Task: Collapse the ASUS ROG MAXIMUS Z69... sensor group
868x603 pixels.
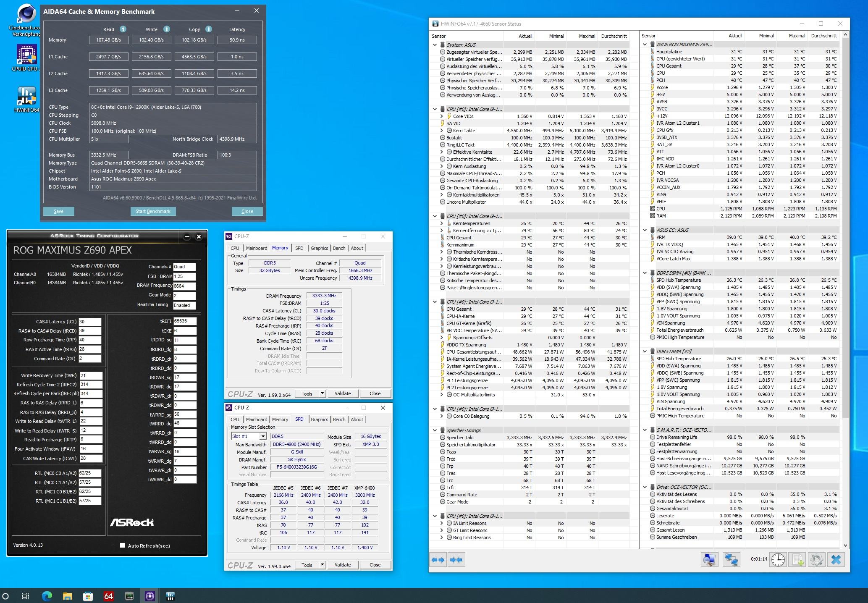Action: point(645,44)
